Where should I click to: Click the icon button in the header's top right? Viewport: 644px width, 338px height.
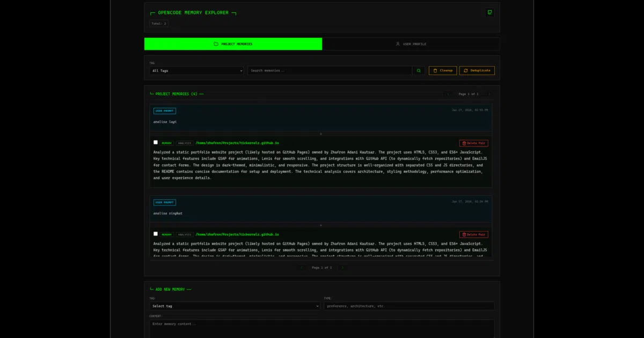[489, 12]
